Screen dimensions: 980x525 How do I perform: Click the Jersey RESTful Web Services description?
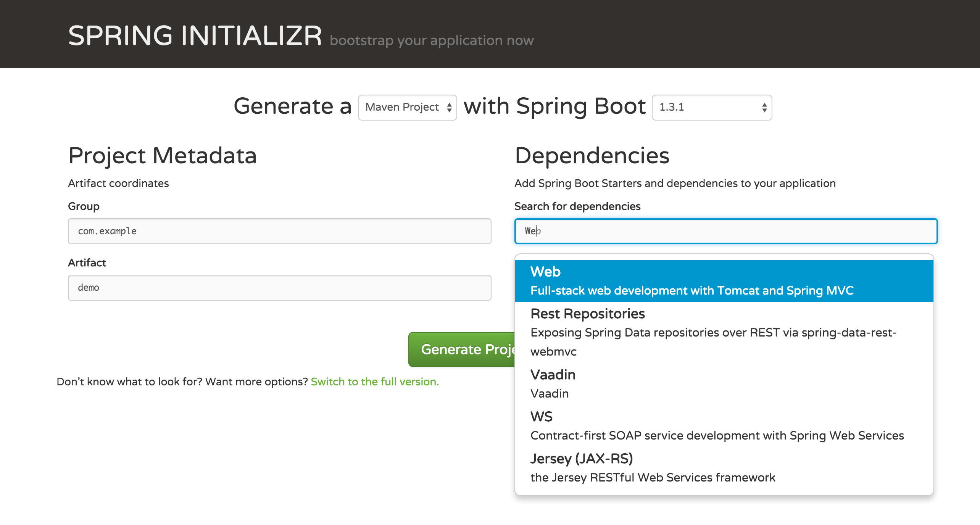pos(653,478)
